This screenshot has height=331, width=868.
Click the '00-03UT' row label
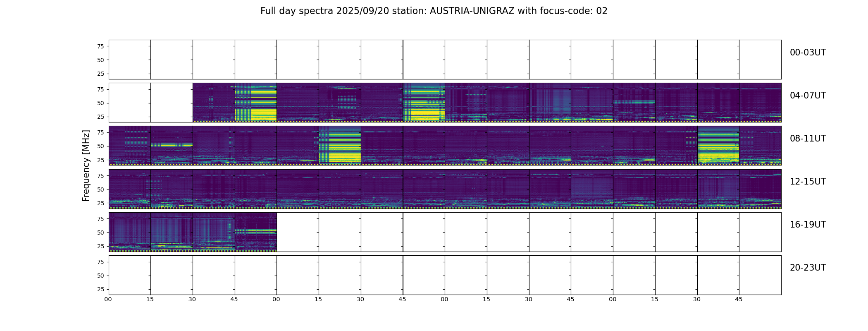(x=808, y=53)
